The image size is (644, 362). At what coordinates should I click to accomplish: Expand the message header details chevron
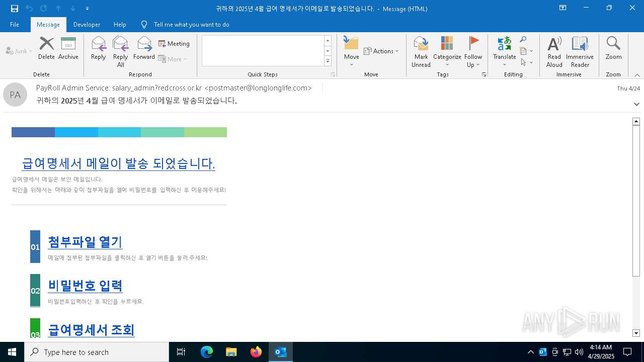click(636, 104)
